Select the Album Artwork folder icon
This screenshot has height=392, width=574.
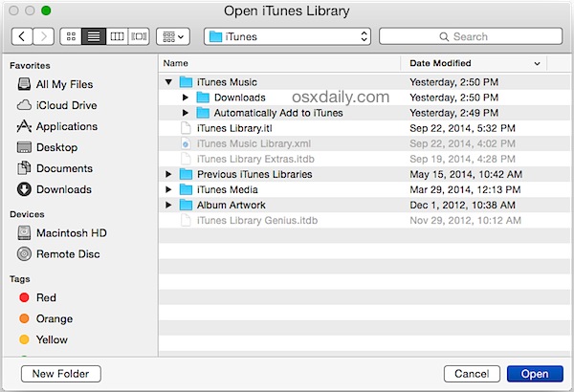(x=186, y=205)
